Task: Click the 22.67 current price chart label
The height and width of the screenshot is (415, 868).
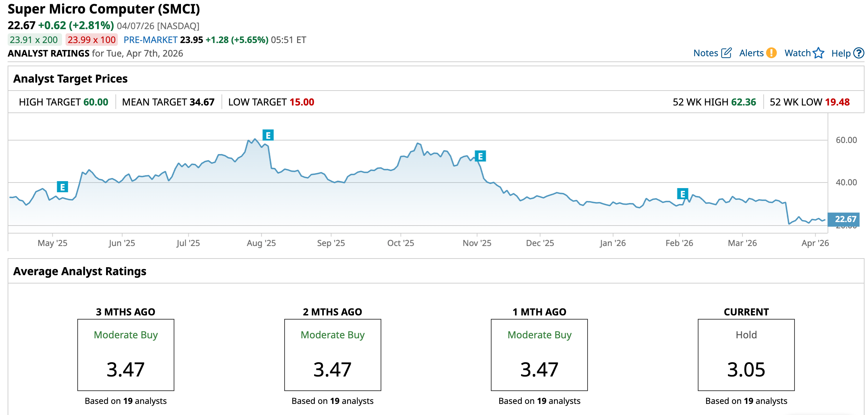Action: click(x=845, y=219)
